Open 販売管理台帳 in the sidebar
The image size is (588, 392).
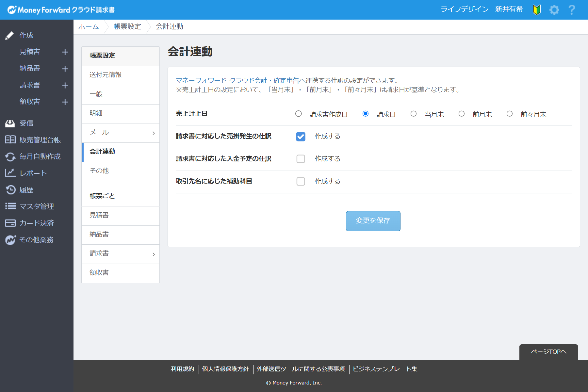[x=40, y=140]
